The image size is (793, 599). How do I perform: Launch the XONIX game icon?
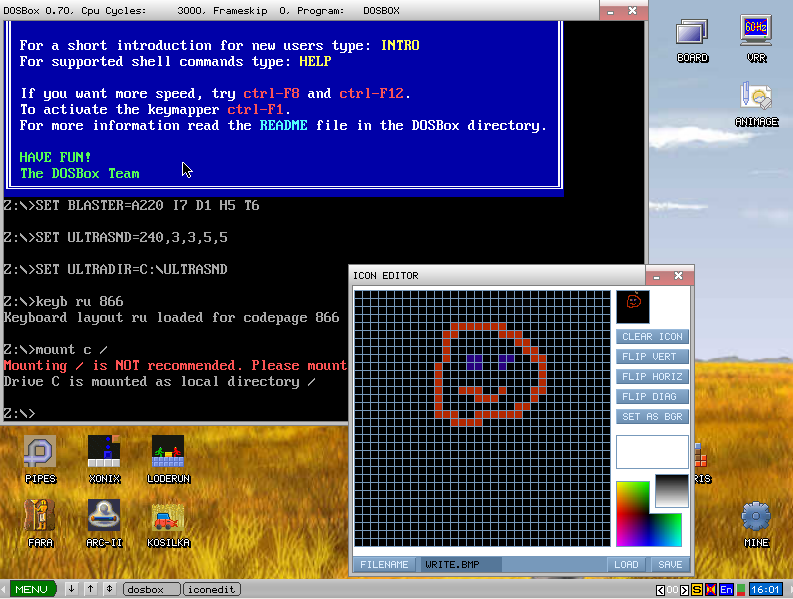[104, 459]
